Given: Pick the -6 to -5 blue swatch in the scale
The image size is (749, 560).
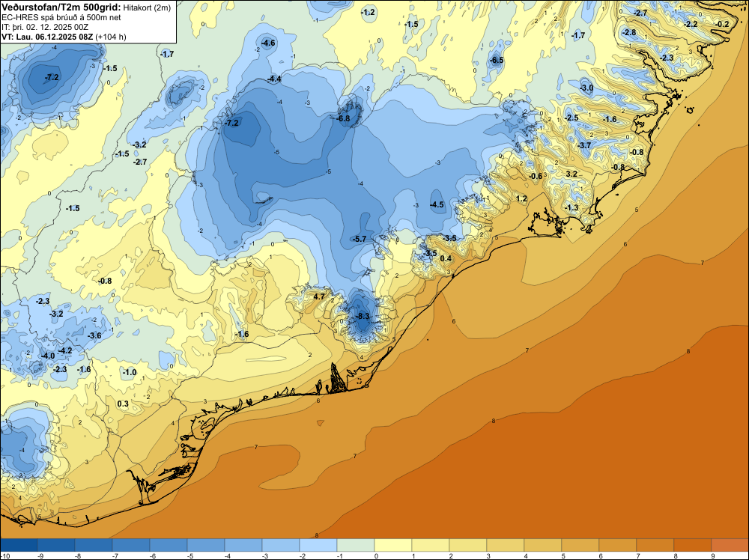Looking at the screenshot, I should click(x=168, y=545).
